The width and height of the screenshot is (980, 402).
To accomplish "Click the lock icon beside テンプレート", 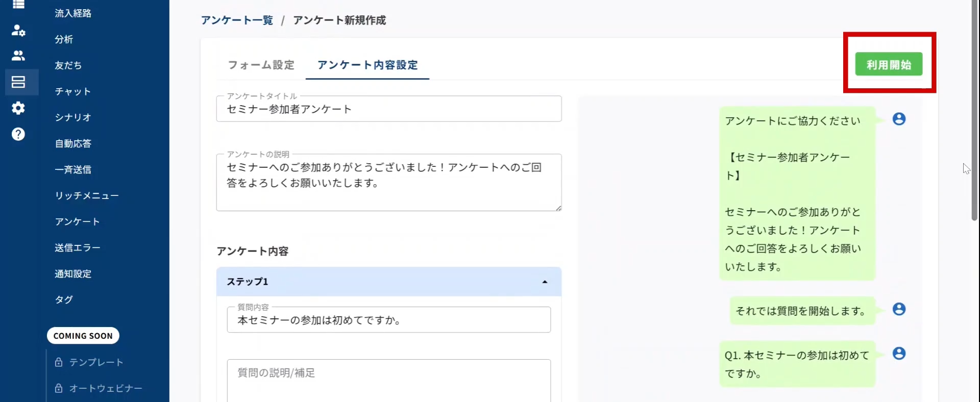I will click(x=59, y=362).
